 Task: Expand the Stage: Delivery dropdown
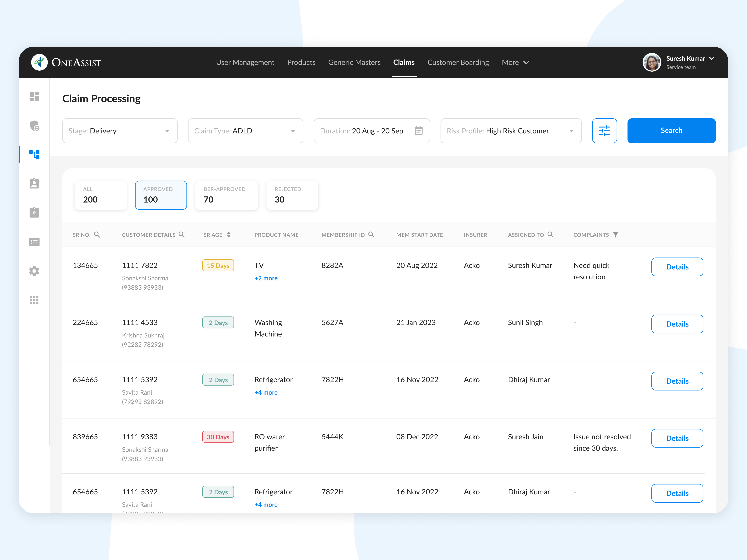tap(120, 131)
